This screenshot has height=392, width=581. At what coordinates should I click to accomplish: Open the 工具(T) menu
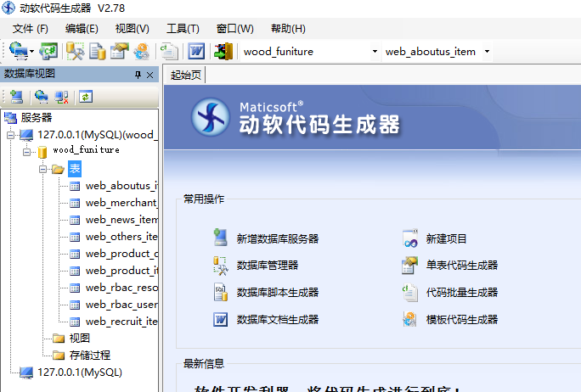183,29
